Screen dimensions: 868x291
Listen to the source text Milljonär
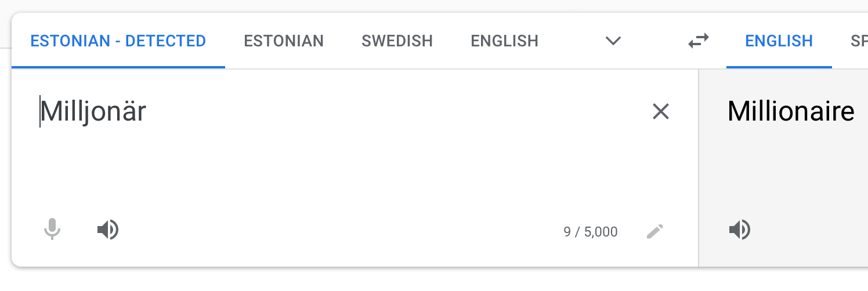point(108,230)
